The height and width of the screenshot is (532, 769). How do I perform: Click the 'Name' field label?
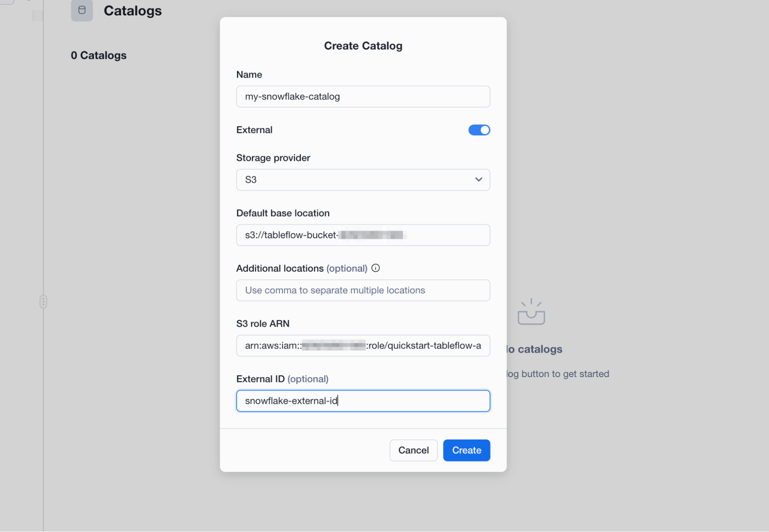point(249,75)
